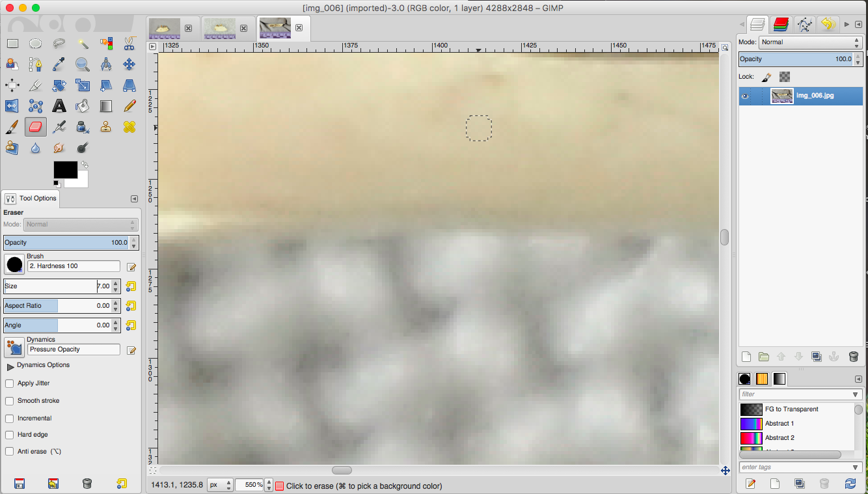Select the Fuzzy Select wand tool
Screen dimensions: 868x494
pos(83,44)
